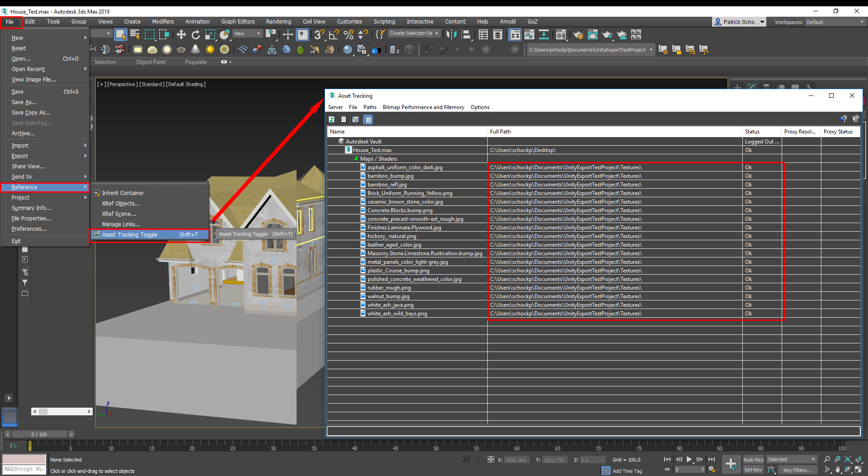This screenshot has height=476, width=868.
Task: Toggle Window/Crossing selection mode
Action: pyautogui.click(x=164, y=34)
